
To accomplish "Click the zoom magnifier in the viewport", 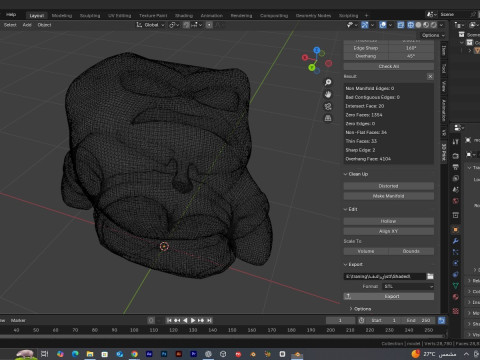I will click(x=328, y=82).
